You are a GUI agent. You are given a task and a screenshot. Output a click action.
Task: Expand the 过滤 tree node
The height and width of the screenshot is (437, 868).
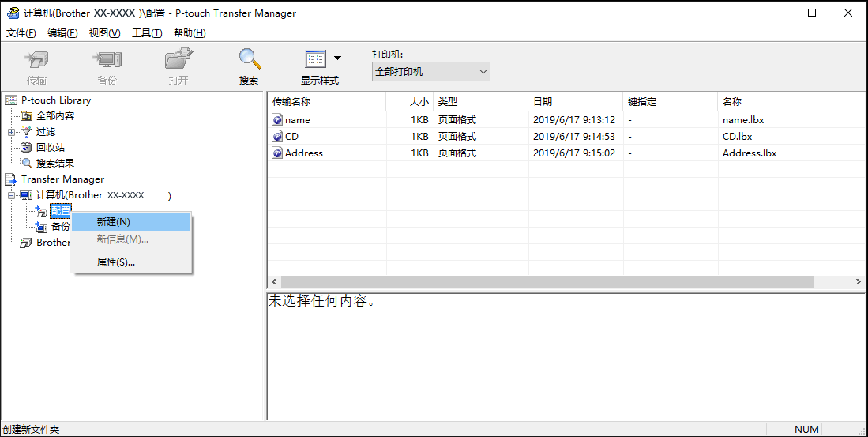(11, 133)
